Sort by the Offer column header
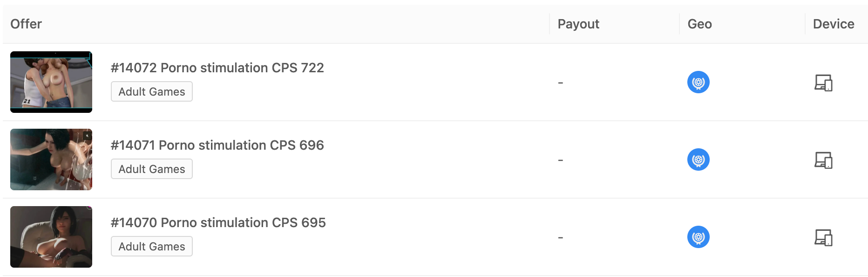This screenshot has height=277, width=868. click(26, 24)
